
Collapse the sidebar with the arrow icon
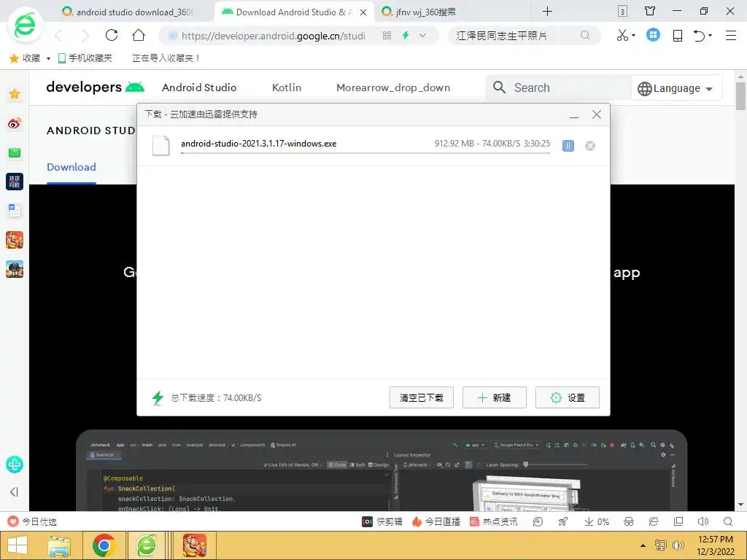pos(14,492)
